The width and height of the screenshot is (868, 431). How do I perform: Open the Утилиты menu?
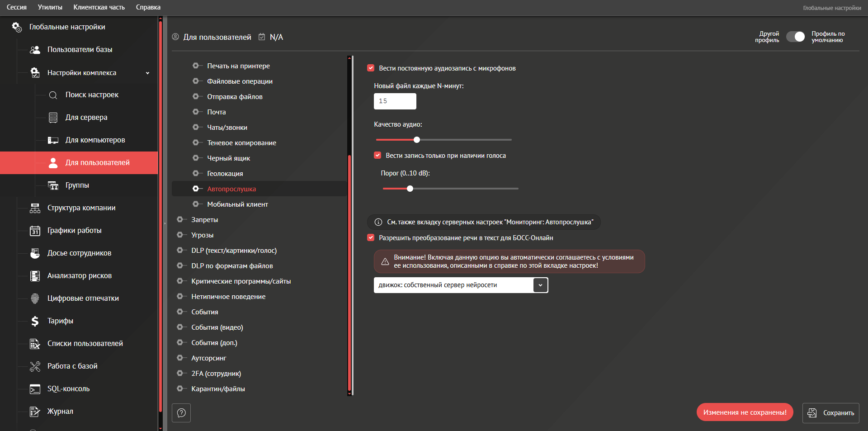click(50, 7)
